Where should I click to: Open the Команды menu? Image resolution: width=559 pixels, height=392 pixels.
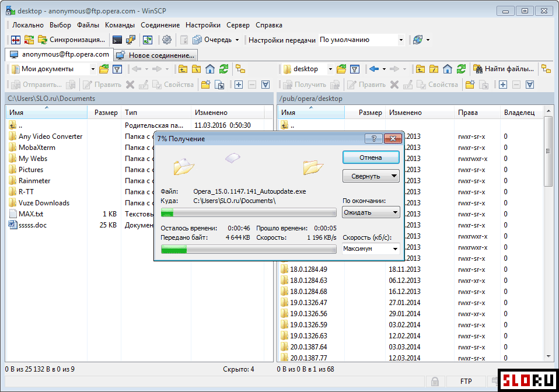(120, 25)
